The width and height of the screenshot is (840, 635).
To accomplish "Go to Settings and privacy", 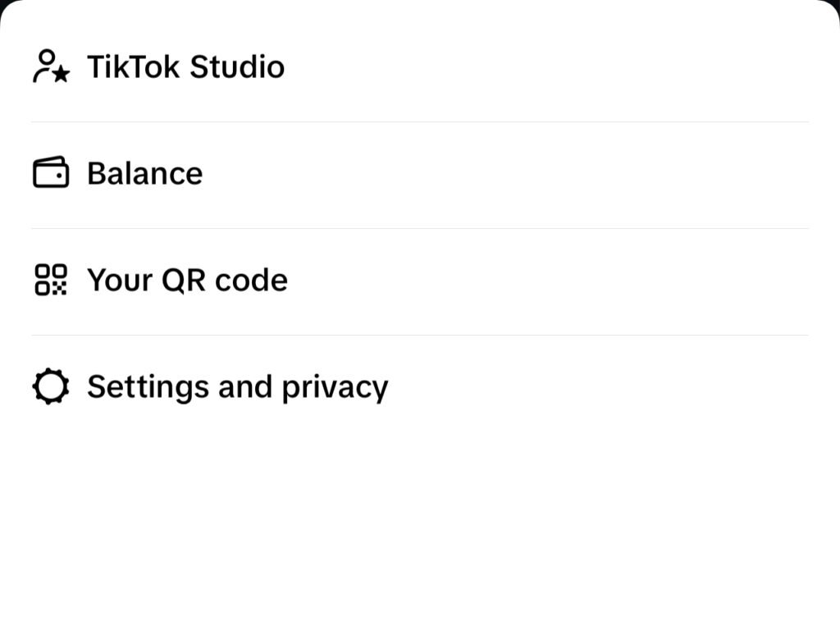I will tap(237, 386).
